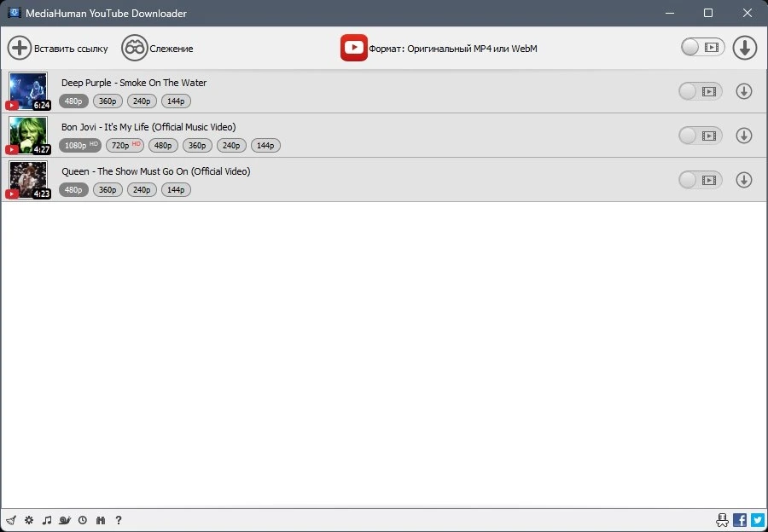This screenshot has width=768, height=532.
Task: Click the binoculars icon in status bar
Action: click(x=101, y=520)
